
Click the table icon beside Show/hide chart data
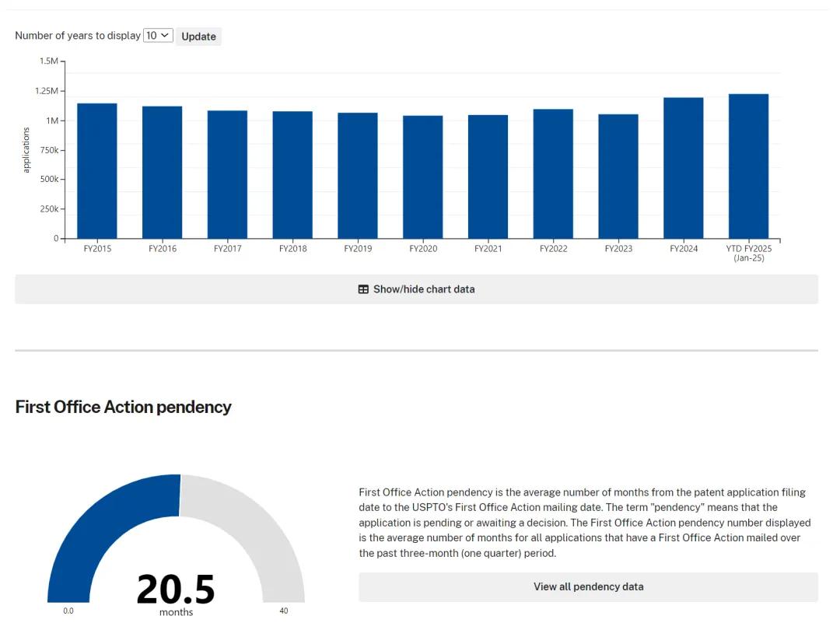pos(363,289)
